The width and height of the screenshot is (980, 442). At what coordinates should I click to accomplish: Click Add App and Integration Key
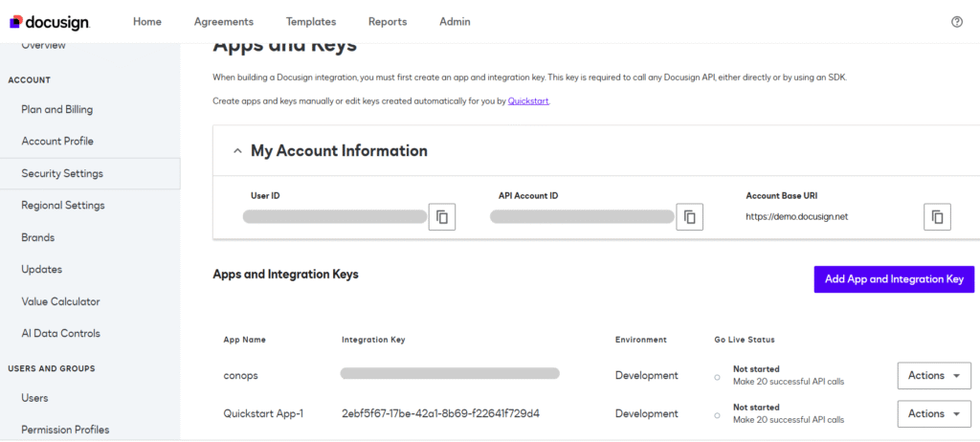[893, 279]
